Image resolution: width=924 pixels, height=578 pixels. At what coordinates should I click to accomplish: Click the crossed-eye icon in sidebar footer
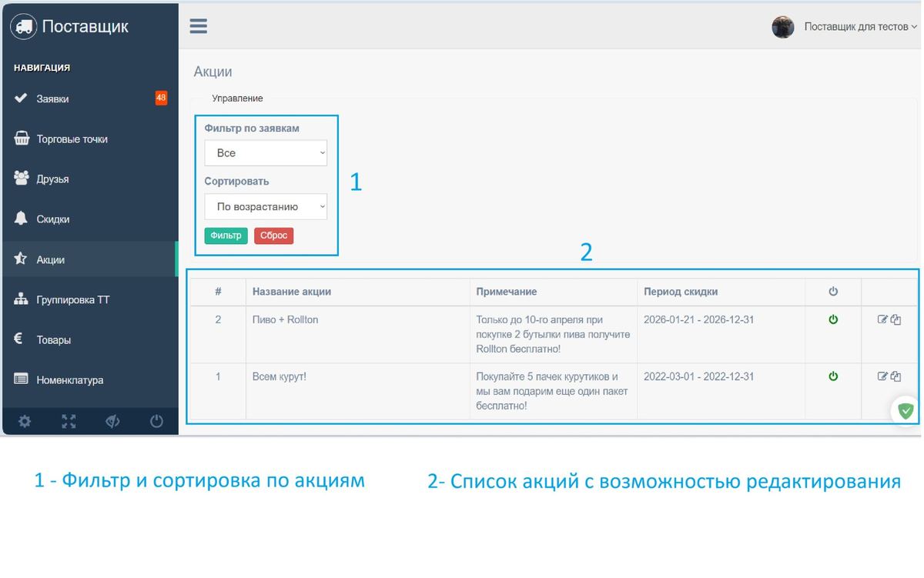(112, 421)
